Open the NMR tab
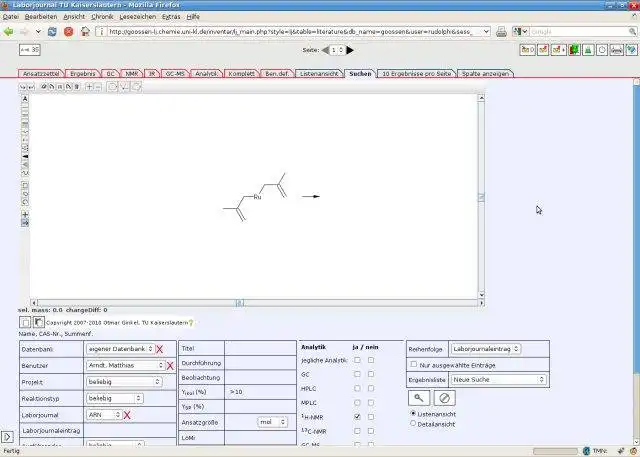Image resolution: width=640 pixels, height=457 pixels. pos(131,74)
